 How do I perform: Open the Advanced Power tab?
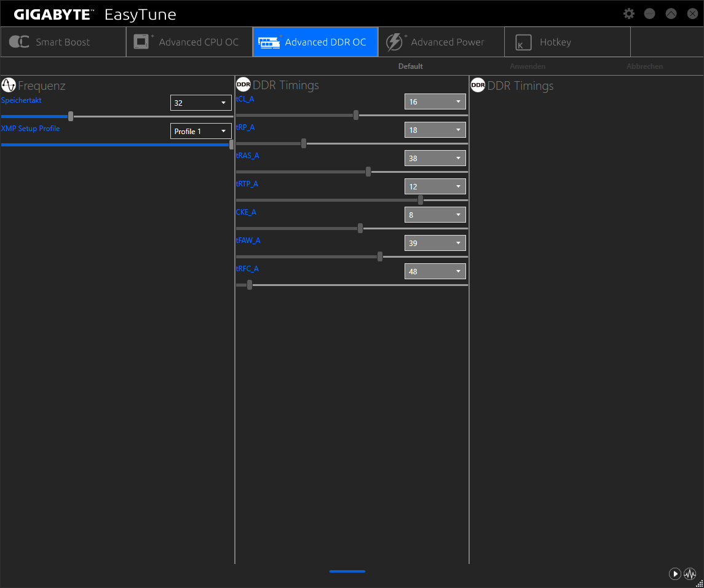442,42
